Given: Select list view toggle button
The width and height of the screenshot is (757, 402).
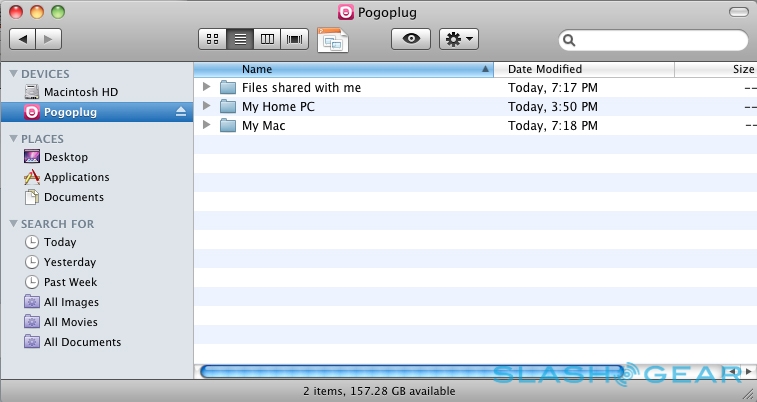Looking at the screenshot, I should pos(240,39).
